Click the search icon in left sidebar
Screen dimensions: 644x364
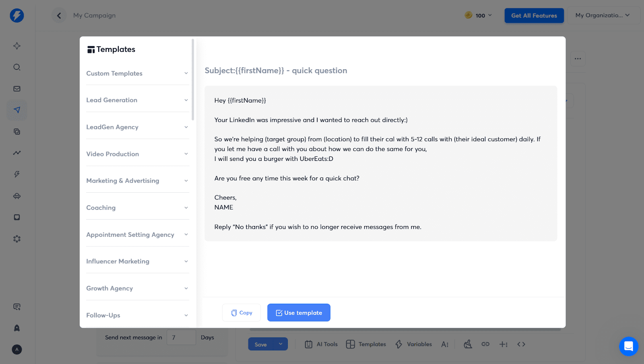(17, 67)
